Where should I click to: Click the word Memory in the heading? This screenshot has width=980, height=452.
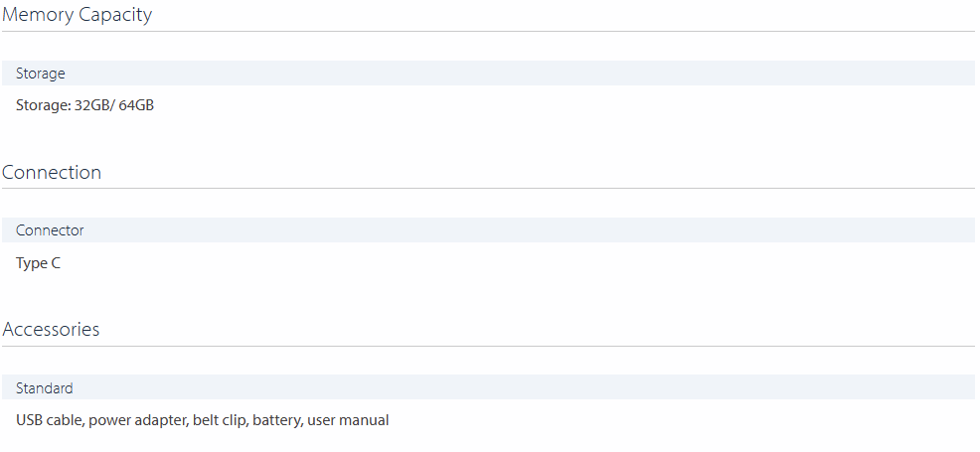38,15
